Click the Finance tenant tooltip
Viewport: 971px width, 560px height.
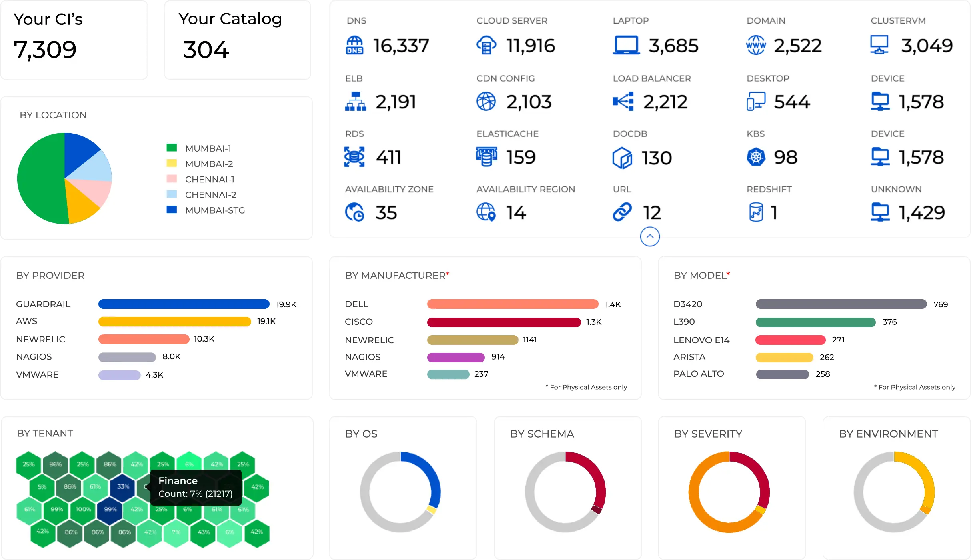click(196, 487)
